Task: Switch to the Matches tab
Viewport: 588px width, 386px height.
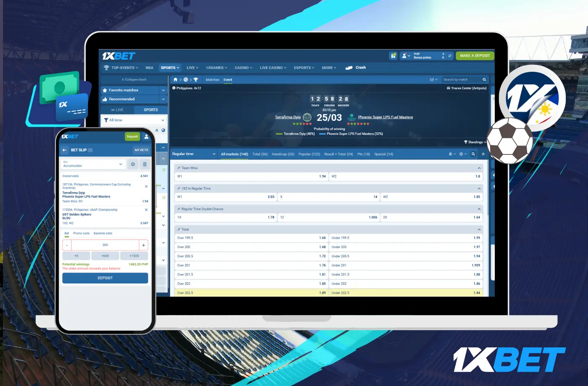Action: 213,80
